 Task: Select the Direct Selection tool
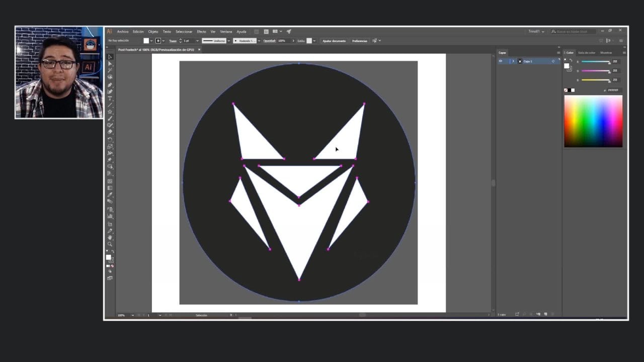click(110, 64)
